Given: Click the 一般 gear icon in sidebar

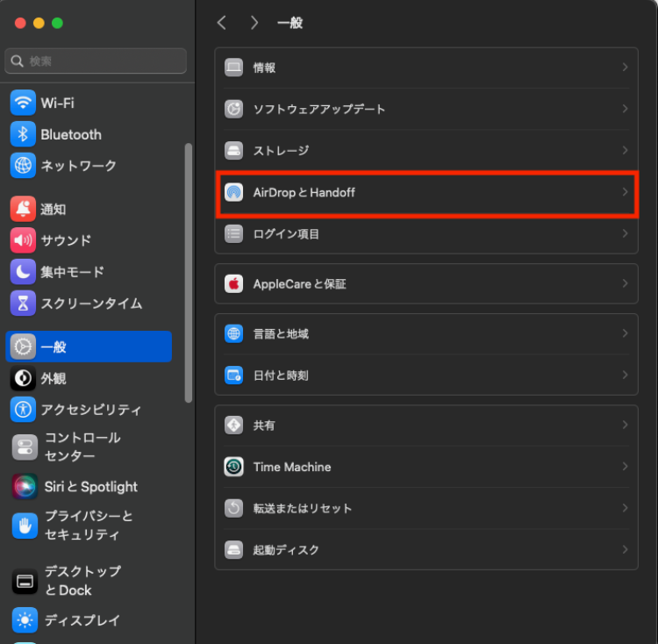Looking at the screenshot, I should tap(23, 347).
